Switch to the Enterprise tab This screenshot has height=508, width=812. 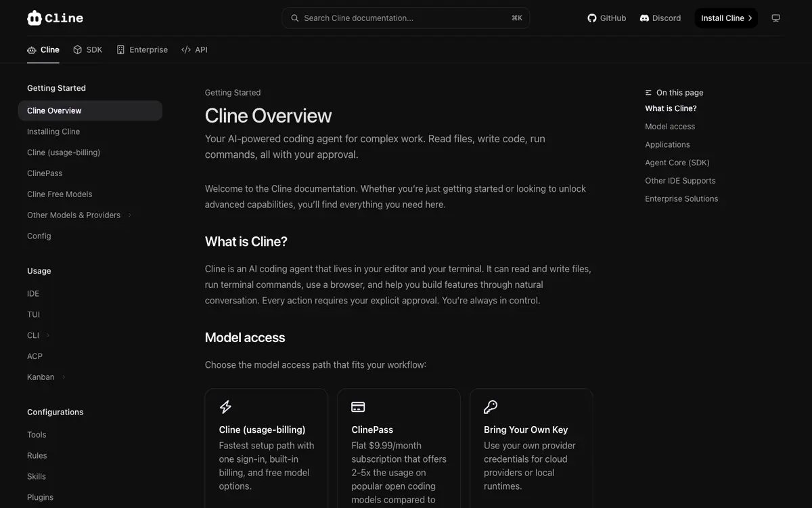[142, 50]
